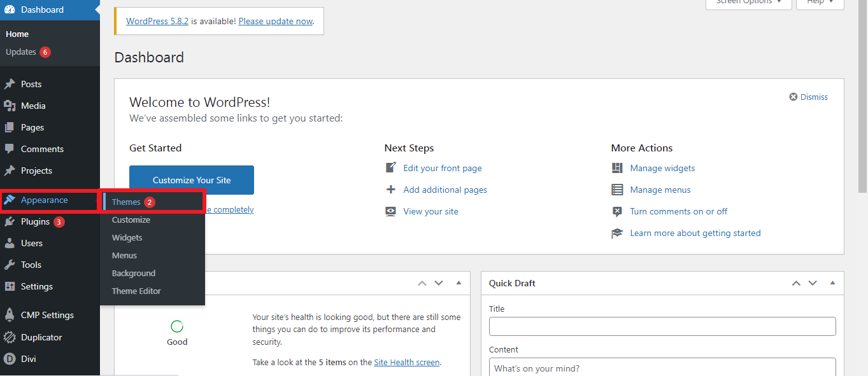Viewport: 868px width, 376px height.
Task: Open Background in Appearance submenu
Action: tap(134, 273)
